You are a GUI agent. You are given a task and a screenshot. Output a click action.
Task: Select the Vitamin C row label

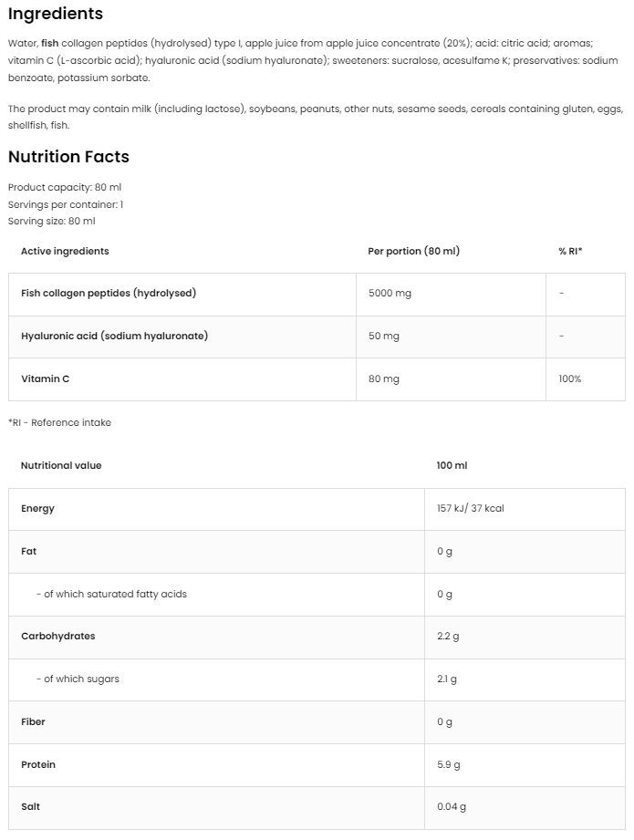(46, 379)
